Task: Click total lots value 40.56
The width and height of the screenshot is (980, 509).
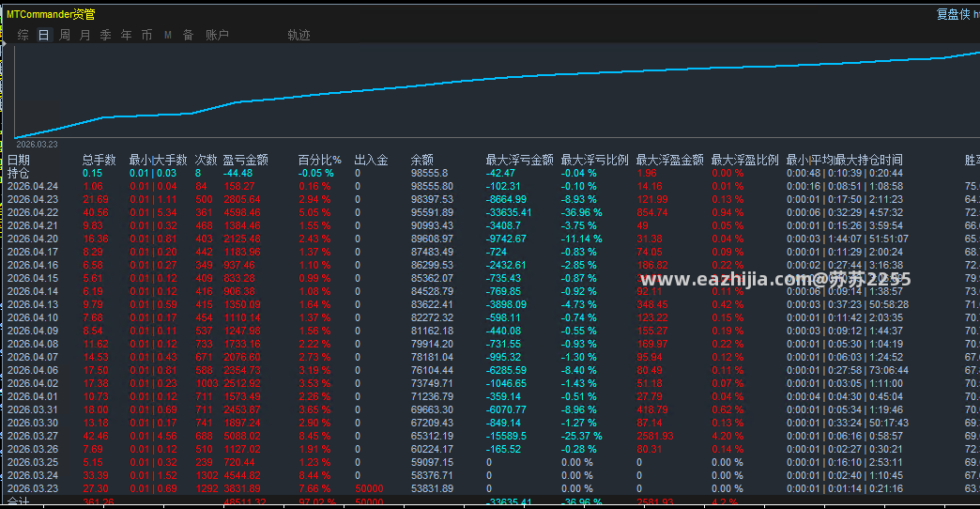Action: click(96, 212)
